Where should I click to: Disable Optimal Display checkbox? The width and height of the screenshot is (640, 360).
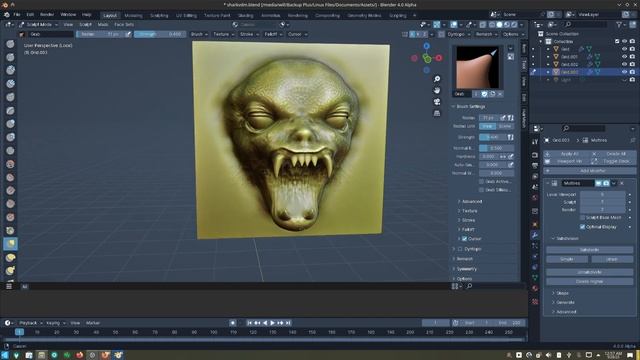[582, 227]
